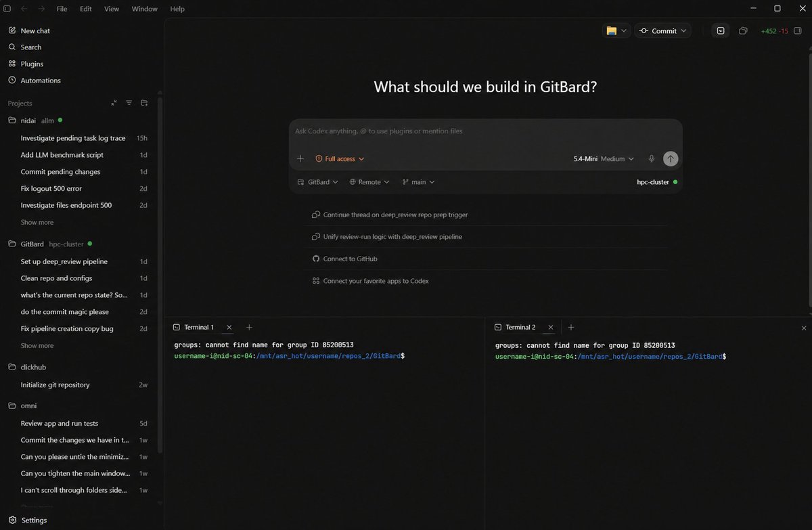Open Search in the sidebar
The image size is (812, 530).
pyautogui.click(x=31, y=47)
